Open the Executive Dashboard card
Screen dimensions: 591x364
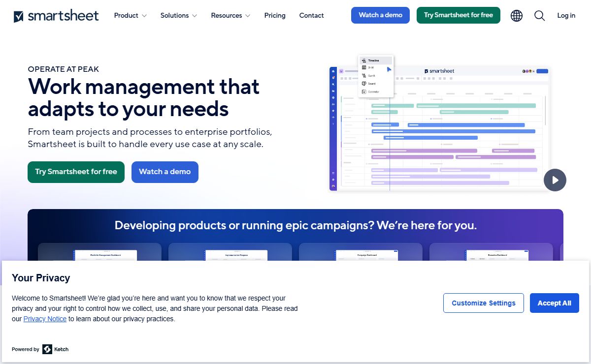pyautogui.click(x=491, y=252)
